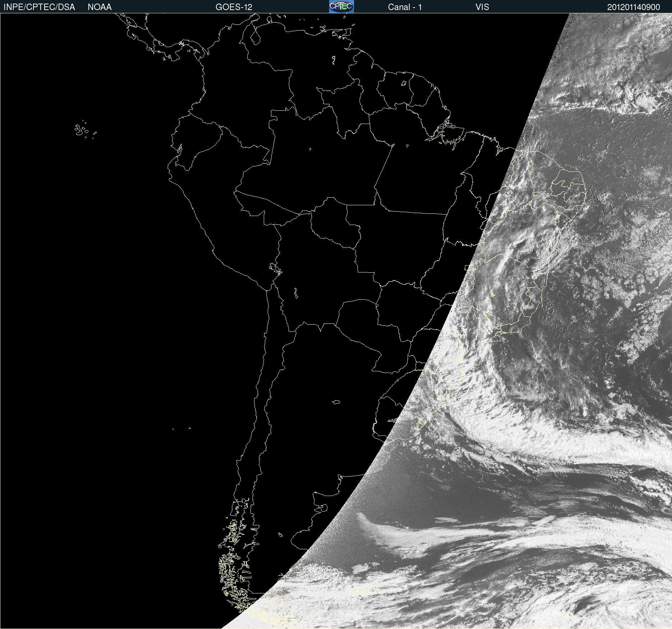
Task: Click the 201201140900 timestamp
Action: tap(634, 7)
